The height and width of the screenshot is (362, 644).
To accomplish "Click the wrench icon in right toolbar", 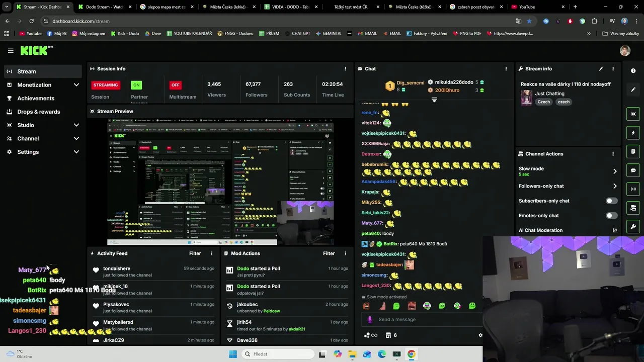I will coord(633,226).
